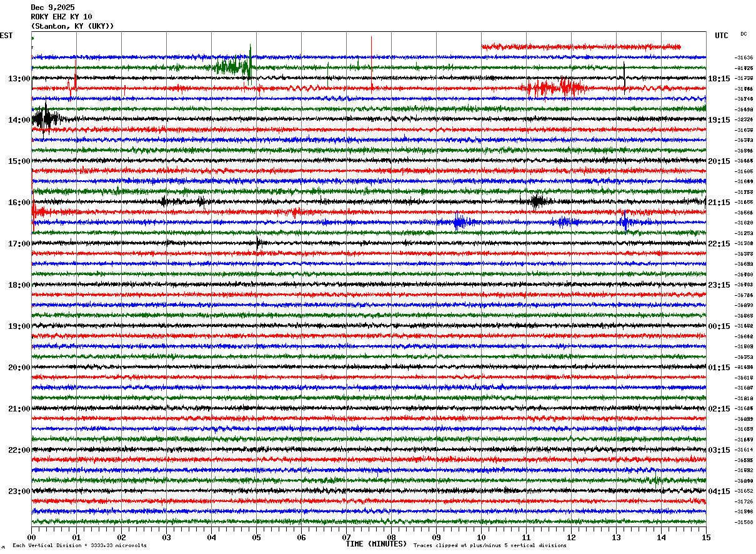This screenshot has width=756, height=554.
Task: Select the 21:00 EST row label
Action: (19, 409)
